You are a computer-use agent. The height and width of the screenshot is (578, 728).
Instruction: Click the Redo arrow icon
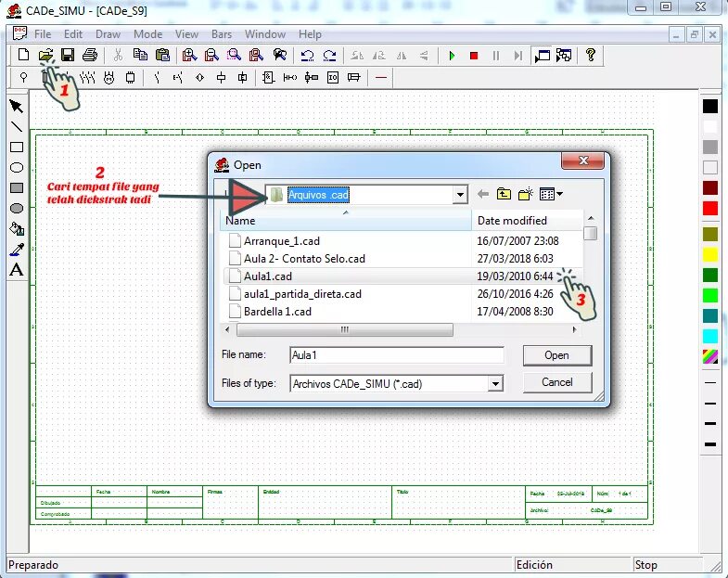(329, 56)
